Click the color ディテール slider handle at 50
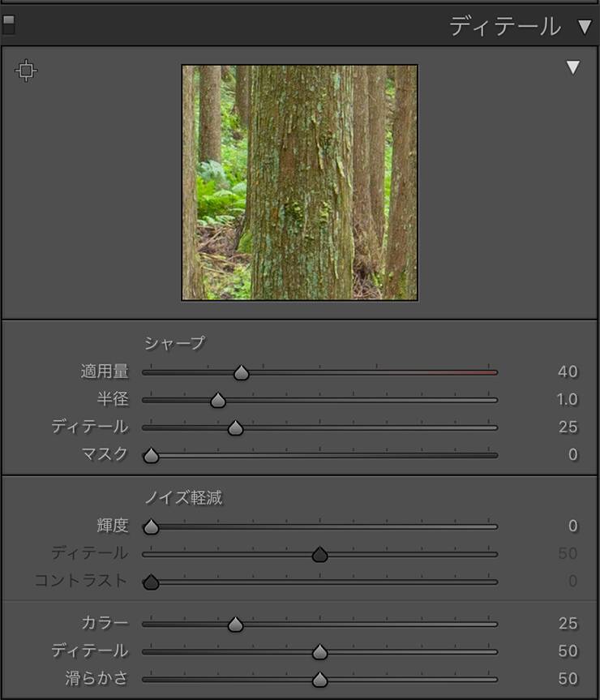 [319, 652]
